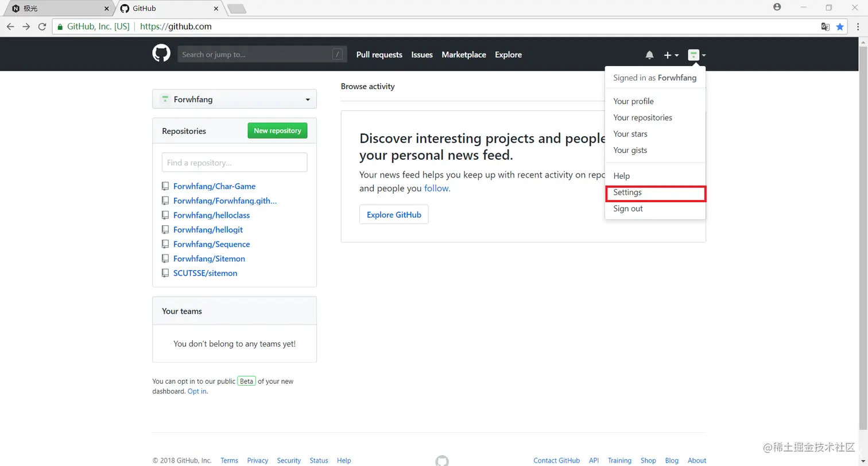
Task: Click the New repository button
Action: pyautogui.click(x=277, y=130)
